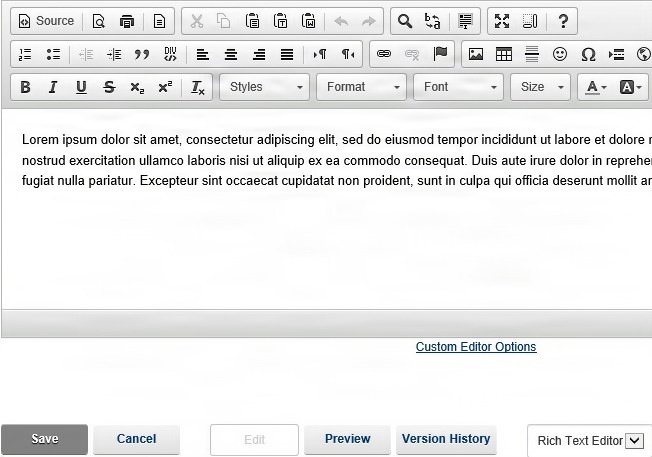The image size is (652, 457).
Task: Open the Rich Text Editor dropdown
Action: [x=590, y=440]
